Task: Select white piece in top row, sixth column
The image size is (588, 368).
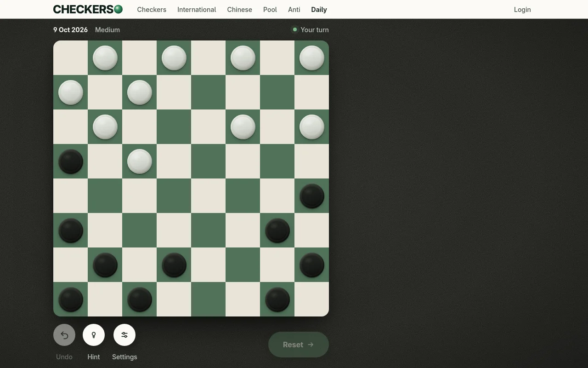Action: click(x=243, y=58)
